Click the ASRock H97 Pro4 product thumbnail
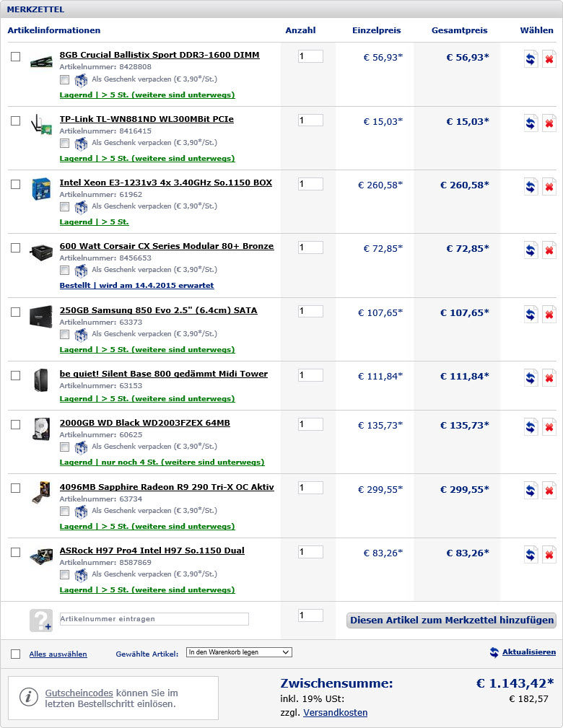 coord(40,556)
